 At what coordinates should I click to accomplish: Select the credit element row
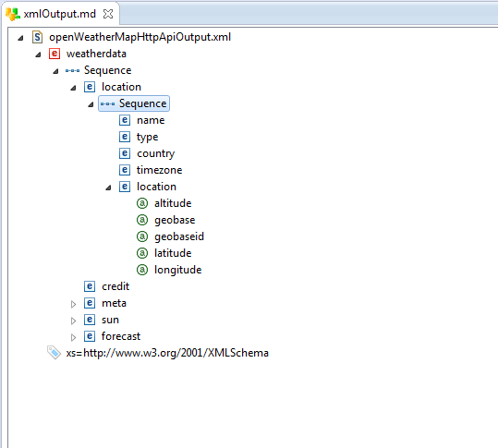pos(115,286)
